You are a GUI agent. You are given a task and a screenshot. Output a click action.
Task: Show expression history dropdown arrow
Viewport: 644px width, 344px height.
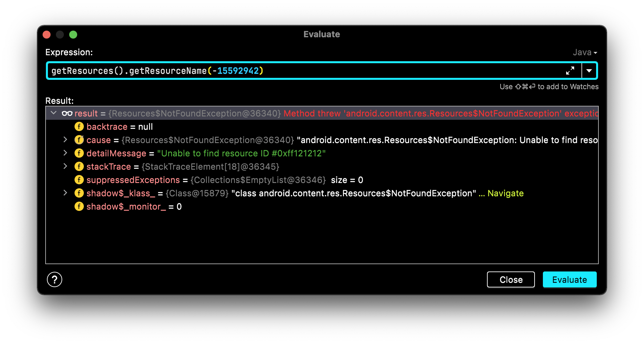tap(589, 71)
